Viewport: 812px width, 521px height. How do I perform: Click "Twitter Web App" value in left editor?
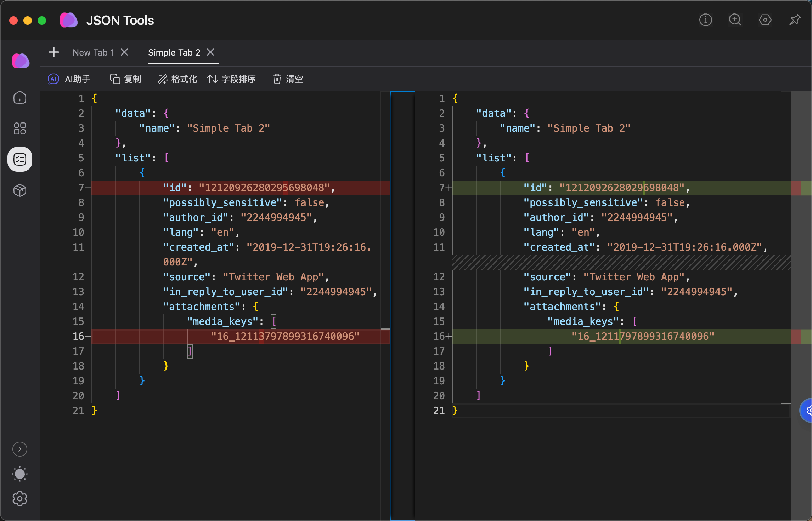click(273, 277)
